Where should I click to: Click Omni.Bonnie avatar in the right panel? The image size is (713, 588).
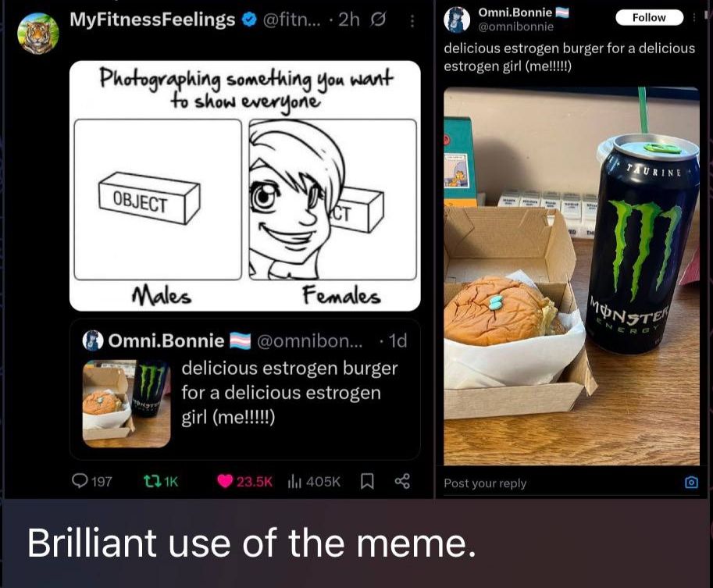(457, 20)
